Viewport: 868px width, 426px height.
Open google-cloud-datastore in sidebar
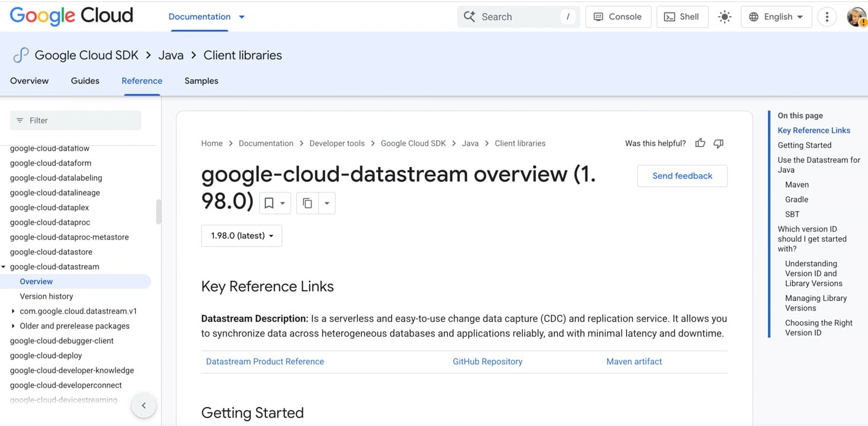(51, 252)
